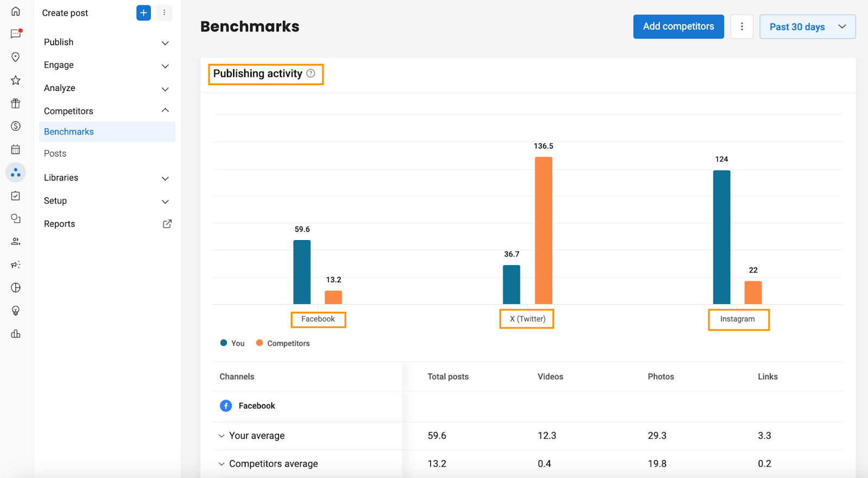Expand the Competitors average row
Image resolution: width=868 pixels, height=478 pixels.
pyautogui.click(x=221, y=464)
